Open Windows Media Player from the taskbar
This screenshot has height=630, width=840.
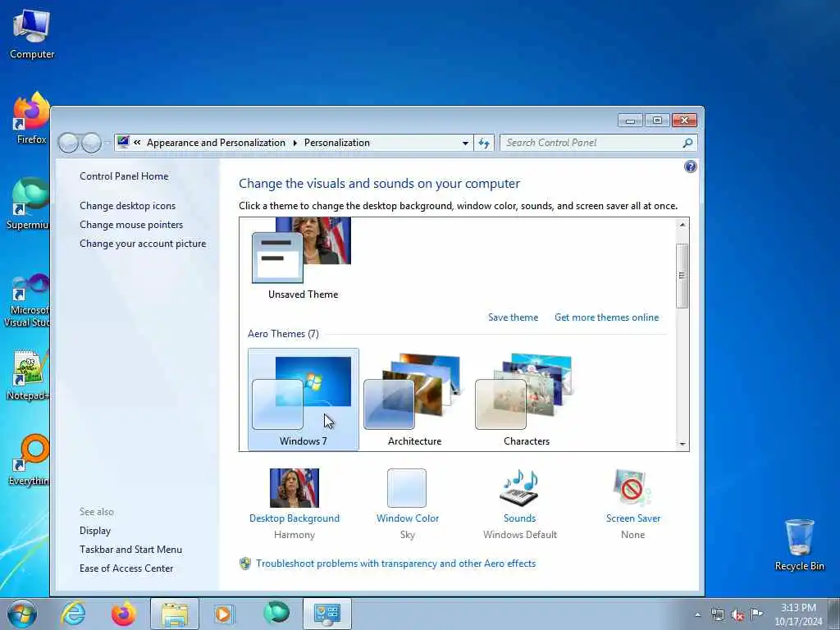225,614
